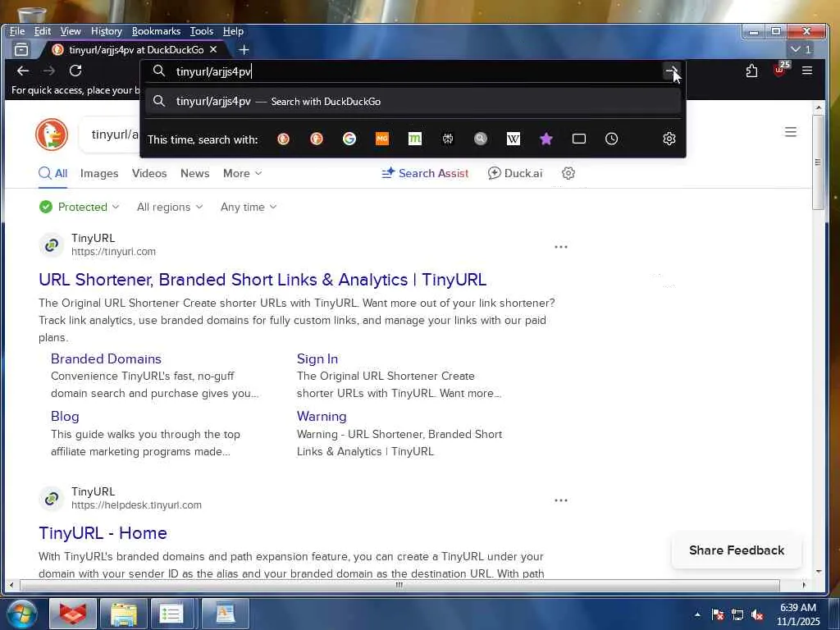Expand the Protected safe search dropdown
The image size is (840, 630).
[x=80, y=208]
